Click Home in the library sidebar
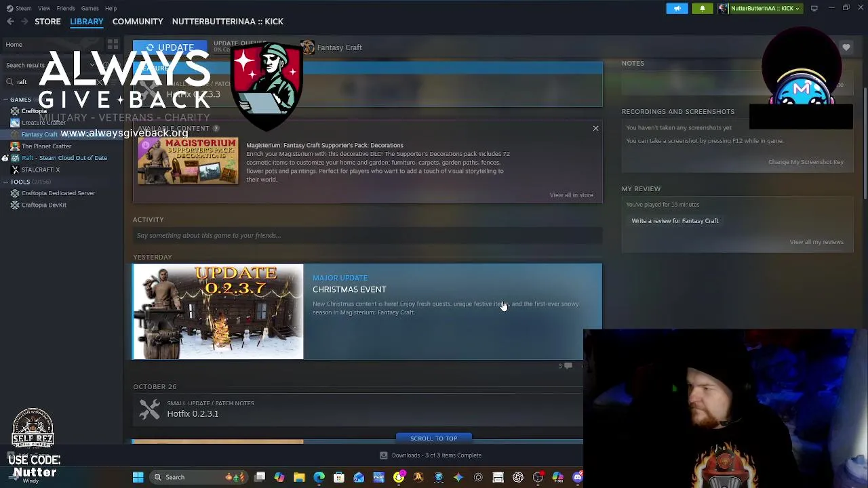 (14, 44)
